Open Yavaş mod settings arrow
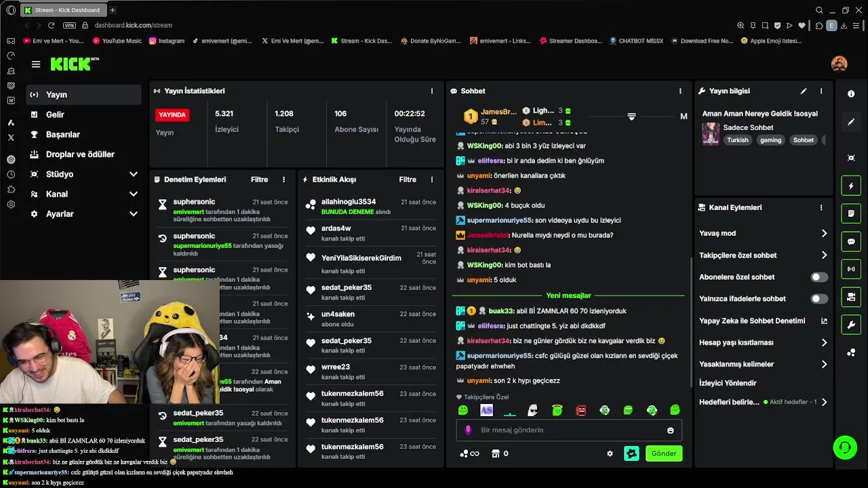The height and width of the screenshot is (488, 868). pos(824,233)
